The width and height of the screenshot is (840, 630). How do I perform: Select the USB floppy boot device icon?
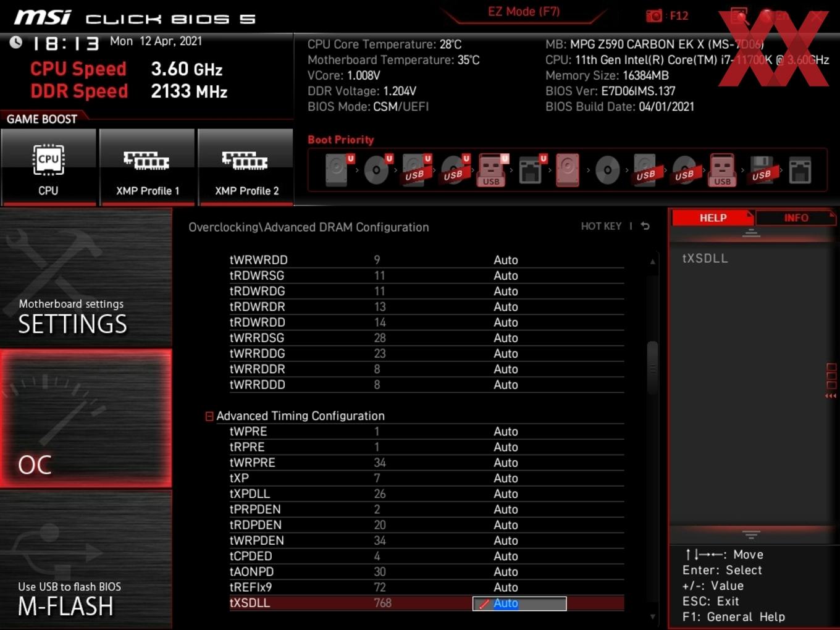coord(762,170)
